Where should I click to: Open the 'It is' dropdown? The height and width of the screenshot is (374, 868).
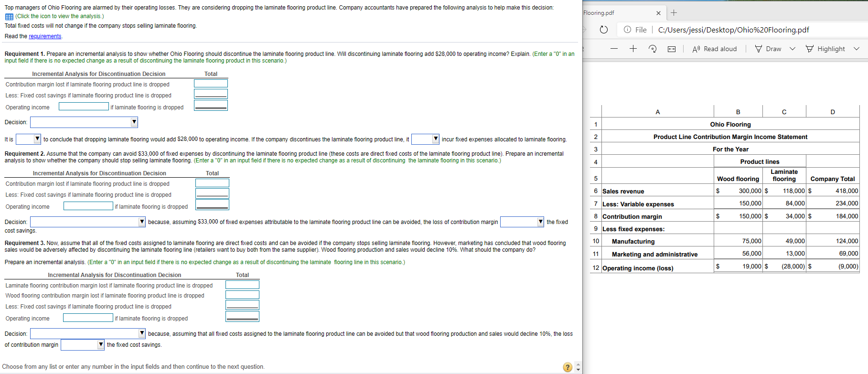click(x=28, y=139)
